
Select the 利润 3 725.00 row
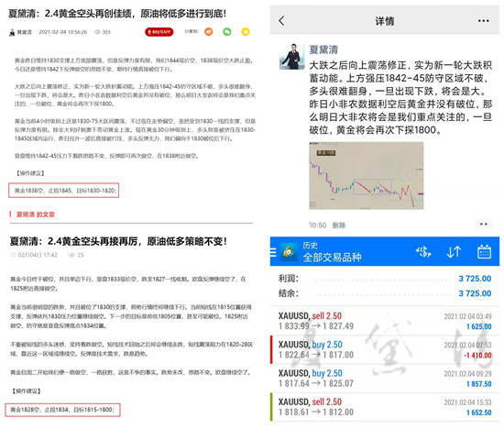pos(385,279)
